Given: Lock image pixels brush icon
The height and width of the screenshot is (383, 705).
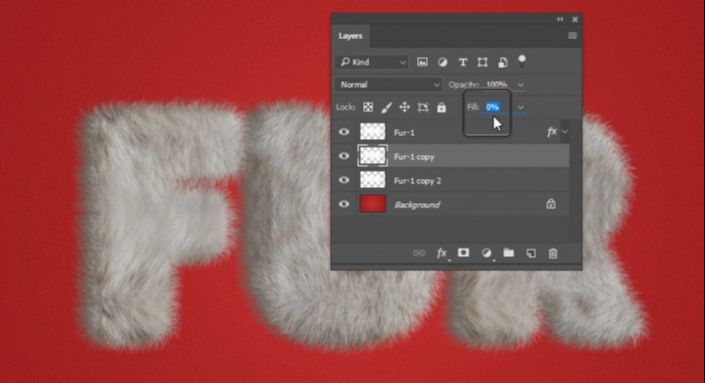Looking at the screenshot, I should (386, 107).
